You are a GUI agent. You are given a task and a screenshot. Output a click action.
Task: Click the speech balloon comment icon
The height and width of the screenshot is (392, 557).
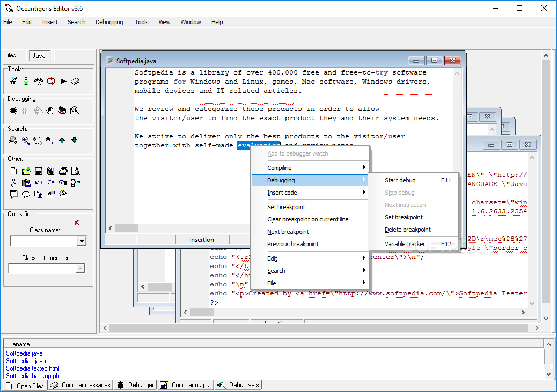click(x=26, y=195)
